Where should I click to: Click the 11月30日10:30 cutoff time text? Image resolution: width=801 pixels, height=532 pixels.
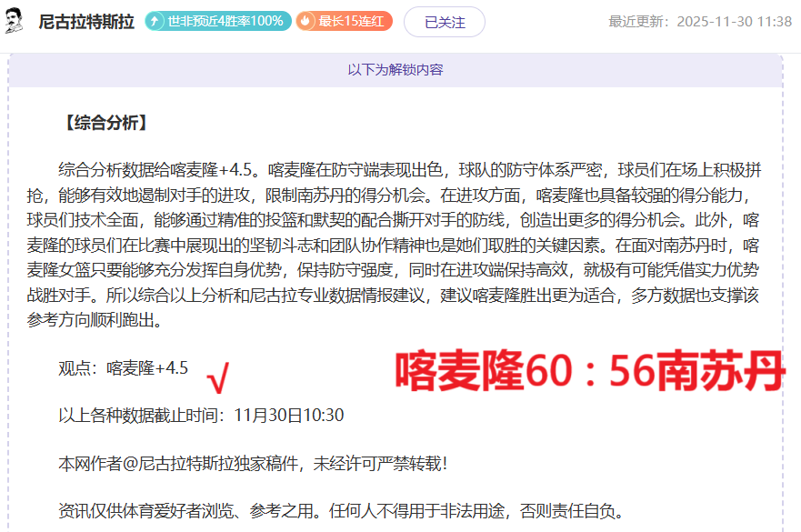coord(288,416)
